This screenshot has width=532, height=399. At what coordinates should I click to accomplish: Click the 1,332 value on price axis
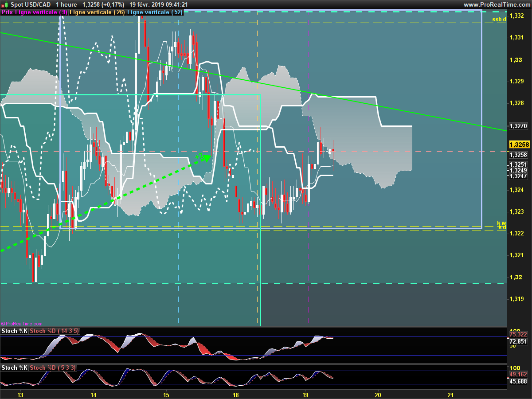tap(516, 16)
